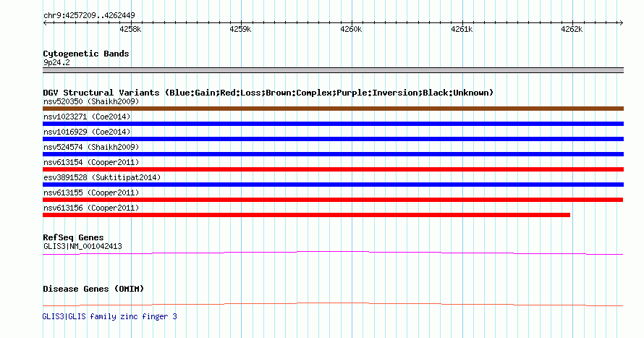
Task: Select the nsv1023271 (Coe2014) label
Action: point(87,117)
